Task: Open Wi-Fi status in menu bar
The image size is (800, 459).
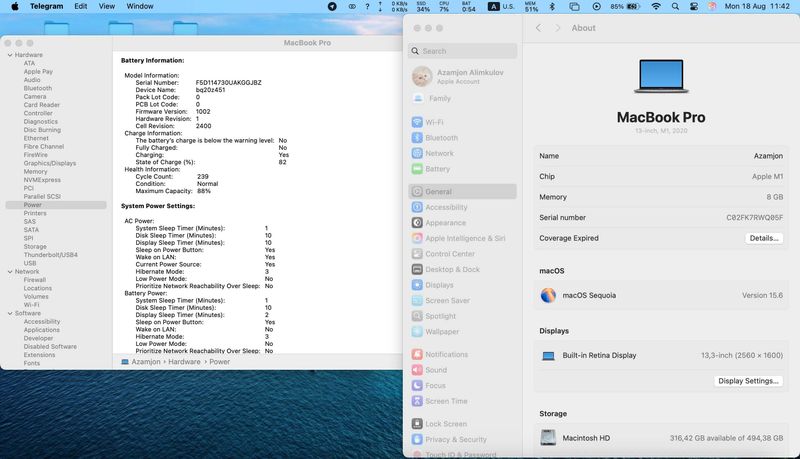Action: pos(656,6)
